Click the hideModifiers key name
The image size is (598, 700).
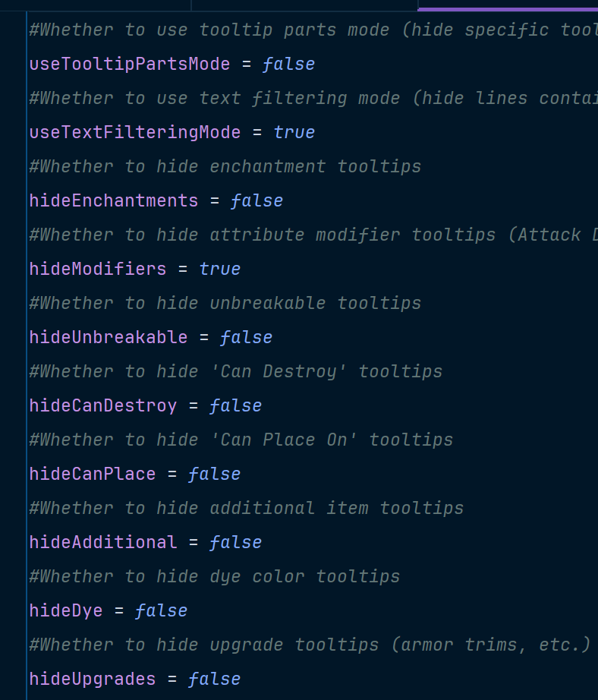click(98, 270)
